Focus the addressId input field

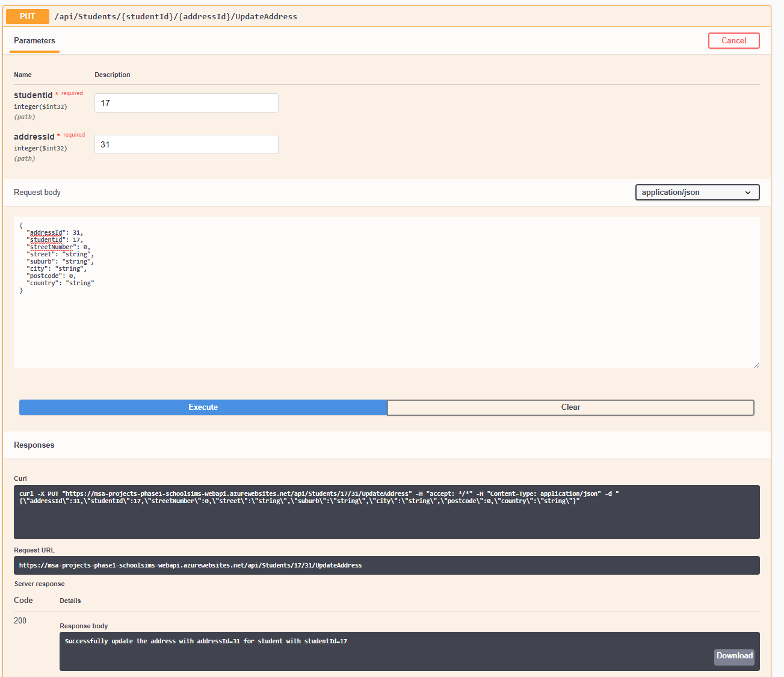coord(187,144)
